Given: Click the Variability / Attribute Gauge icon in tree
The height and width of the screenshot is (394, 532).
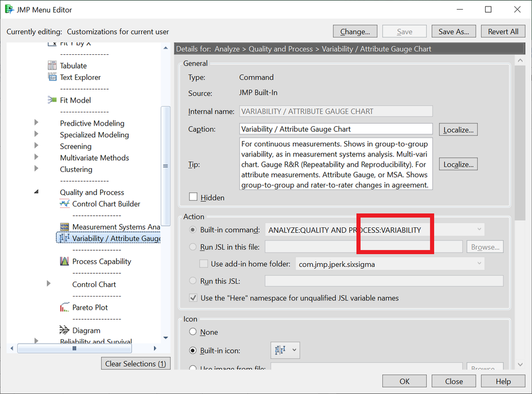Looking at the screenshot, I should (x=64, y=238).
